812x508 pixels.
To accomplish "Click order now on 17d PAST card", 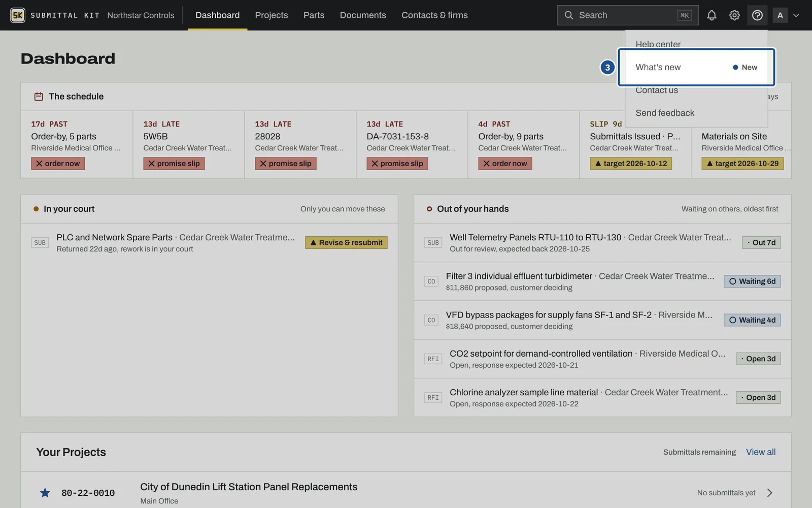I will [58, 164].
